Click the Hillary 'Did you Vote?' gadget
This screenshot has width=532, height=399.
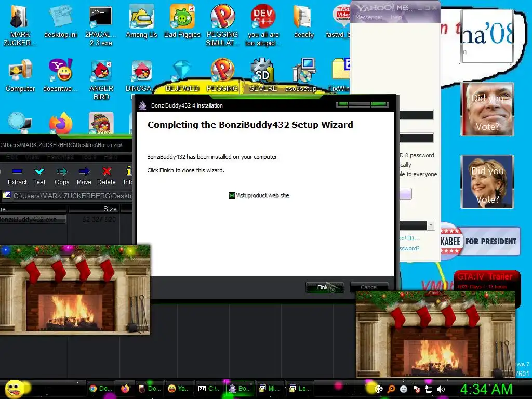(x=487, y=182)
